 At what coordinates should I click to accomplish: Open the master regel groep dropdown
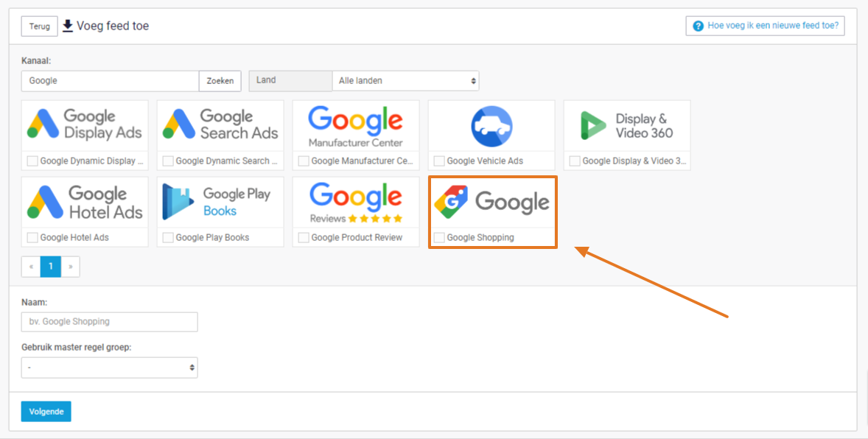(110, 368)
